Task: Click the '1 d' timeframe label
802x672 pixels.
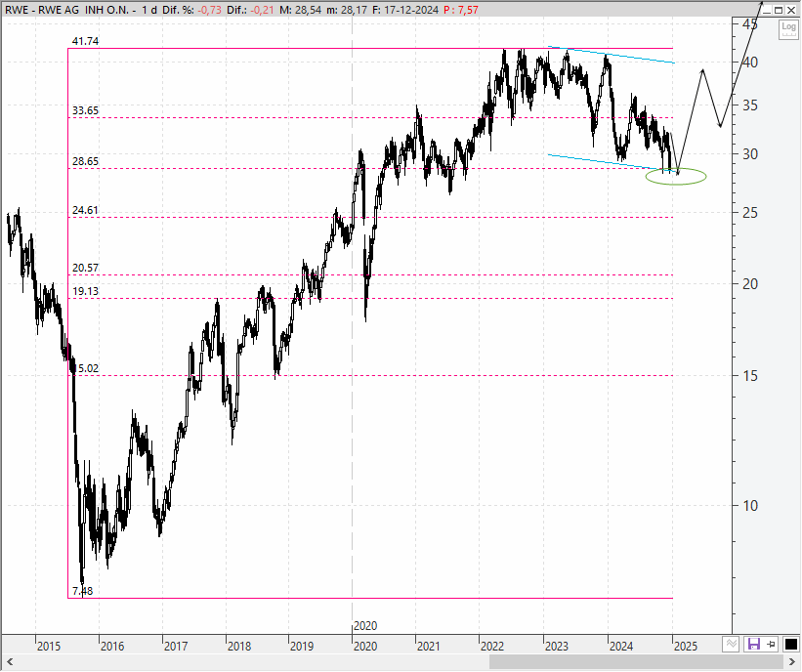Action: click(x=149, y=10)
